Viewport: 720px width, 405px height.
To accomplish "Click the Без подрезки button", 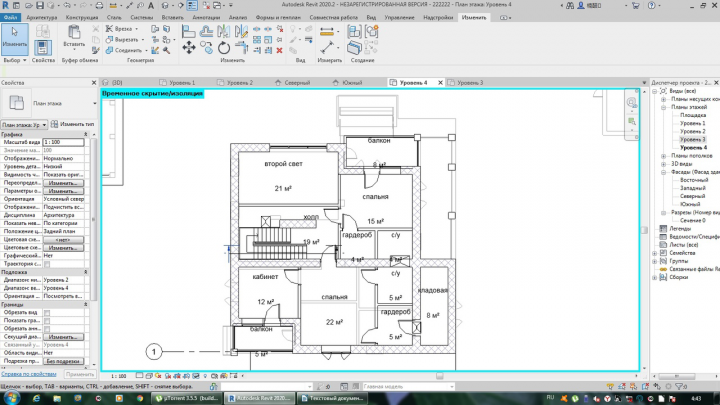I will pos(63,361).
